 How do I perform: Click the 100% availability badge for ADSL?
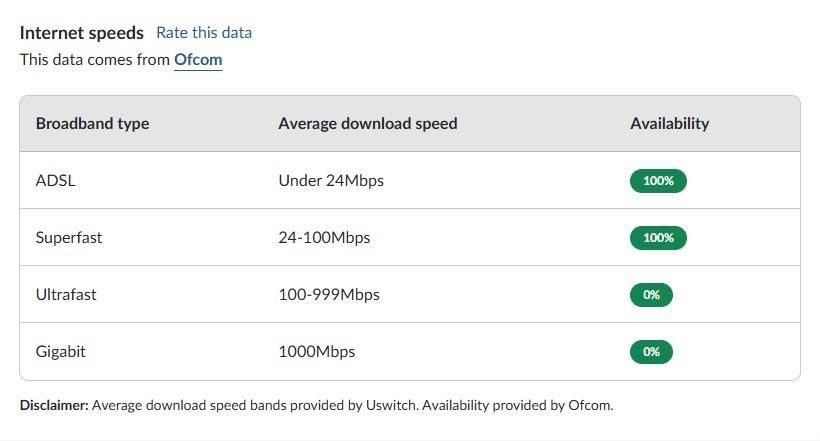pos(658,181)
